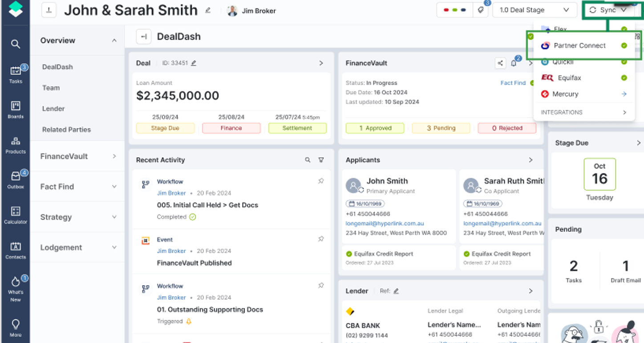Click the Outbox sidebar icon
Image resolution: width=644 pixels, height=343 pixels.
[x=16, y=180]
